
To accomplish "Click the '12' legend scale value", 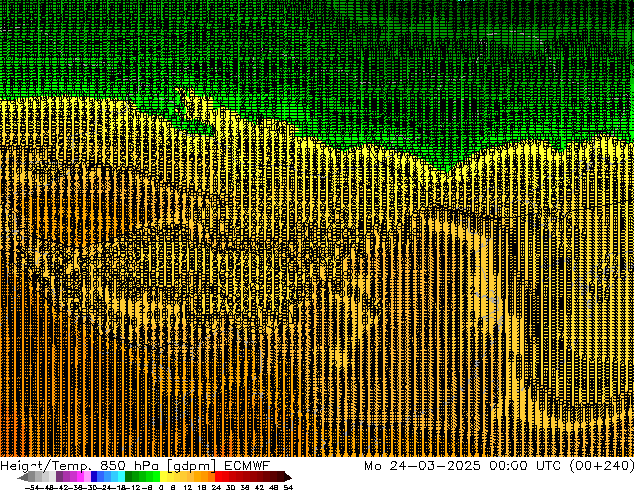I will 188,487.
